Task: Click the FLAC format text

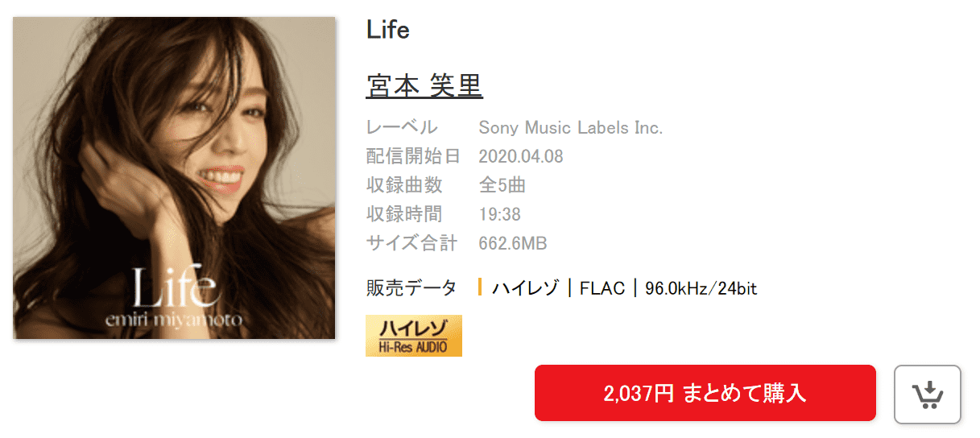Action: 602,287
